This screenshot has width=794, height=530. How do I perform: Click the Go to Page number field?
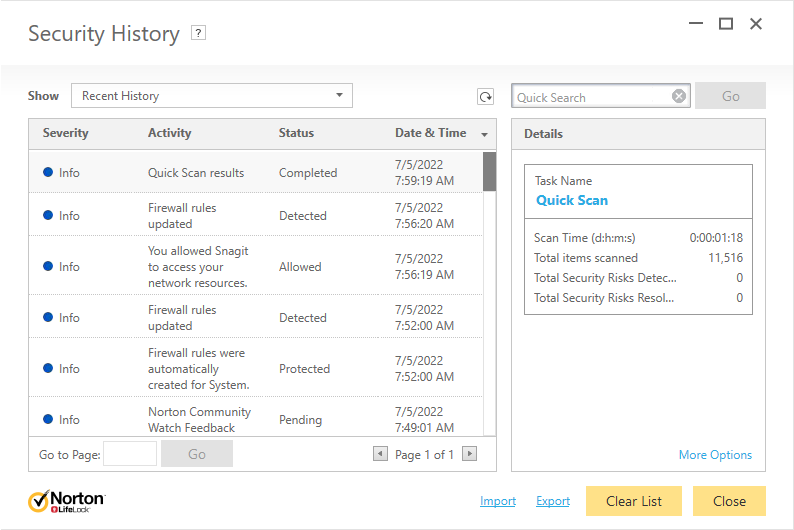coord(130,454)
